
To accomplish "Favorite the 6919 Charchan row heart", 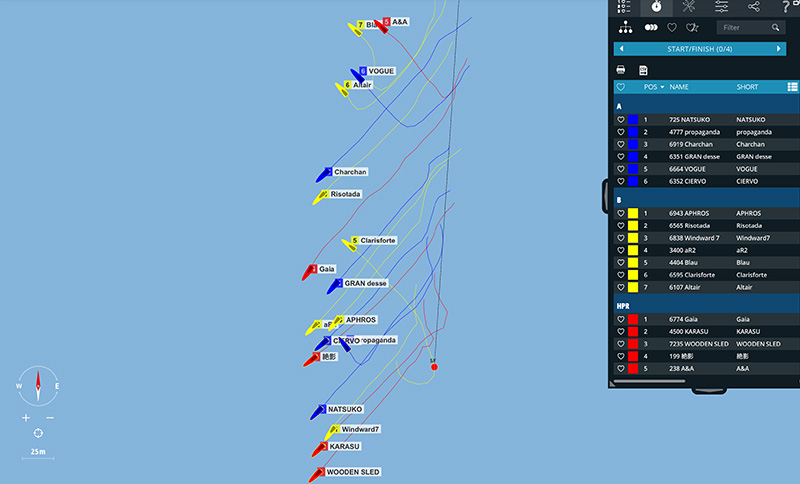I will 621,144.
